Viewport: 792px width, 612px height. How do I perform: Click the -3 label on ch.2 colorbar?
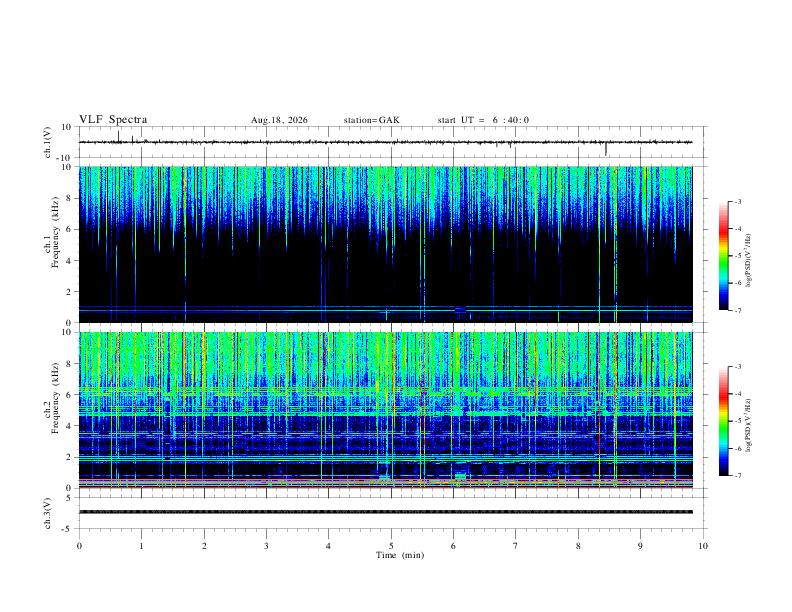(737, 367)
